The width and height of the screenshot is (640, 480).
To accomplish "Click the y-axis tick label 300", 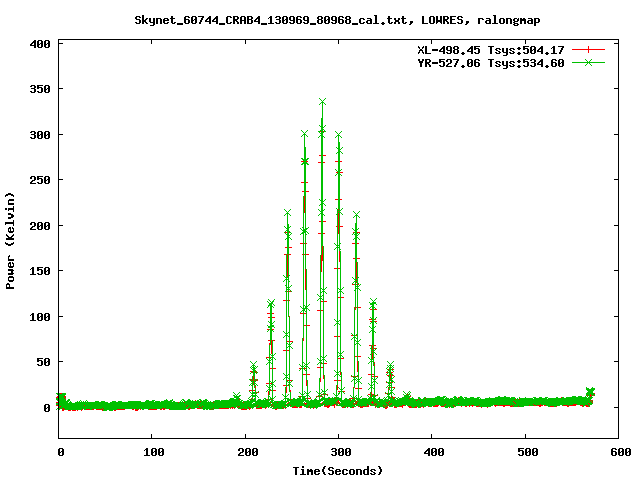I will [x=40, y=135].
